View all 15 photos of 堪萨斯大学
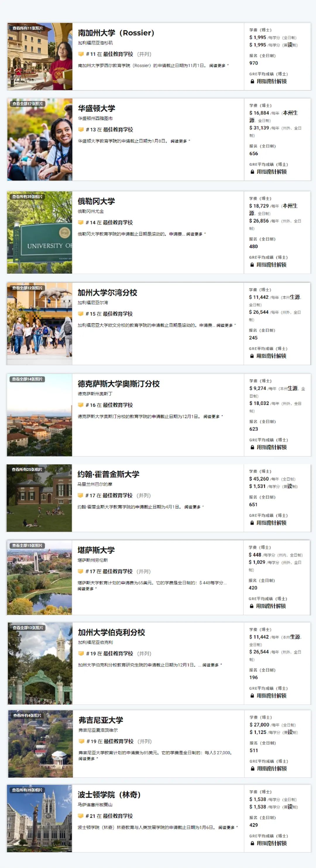 [27, 545]
